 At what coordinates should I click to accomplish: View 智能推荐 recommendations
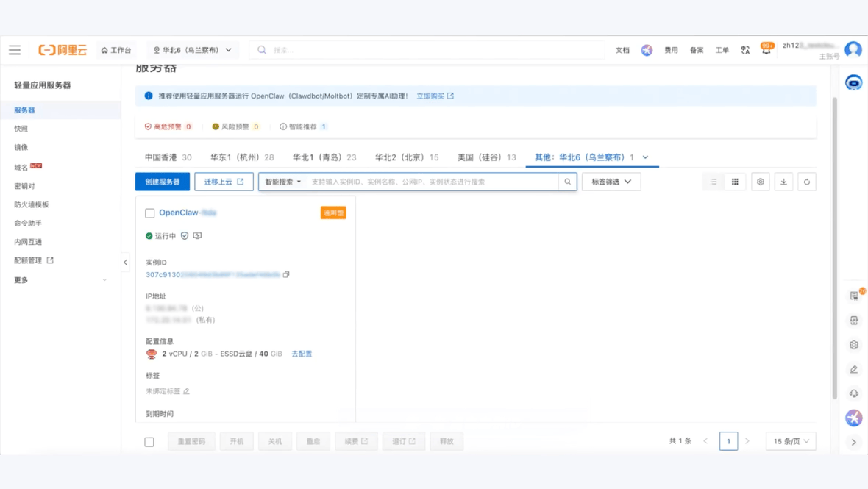[303, 126]
